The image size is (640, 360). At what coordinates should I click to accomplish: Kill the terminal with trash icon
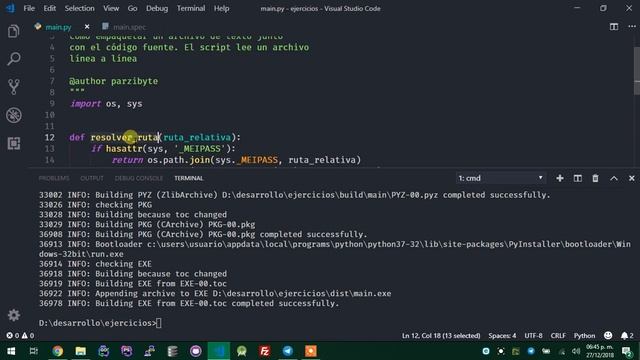[596, 178]
